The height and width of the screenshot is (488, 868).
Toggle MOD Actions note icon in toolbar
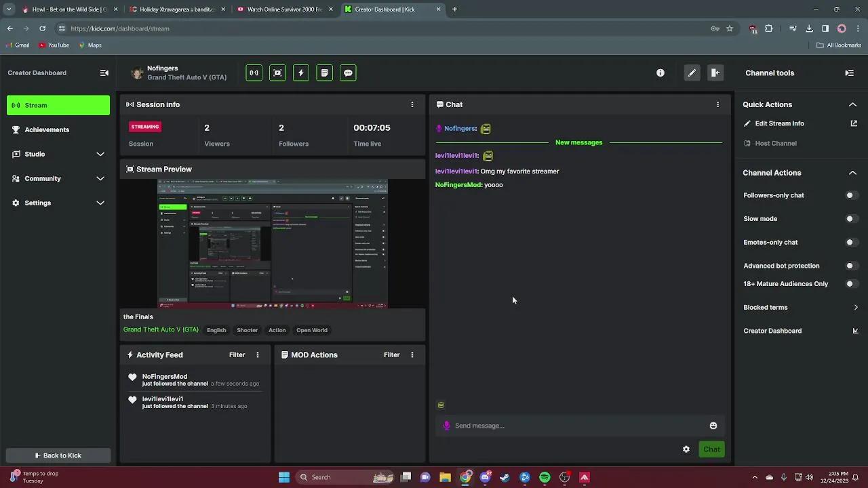pos(325,73)
